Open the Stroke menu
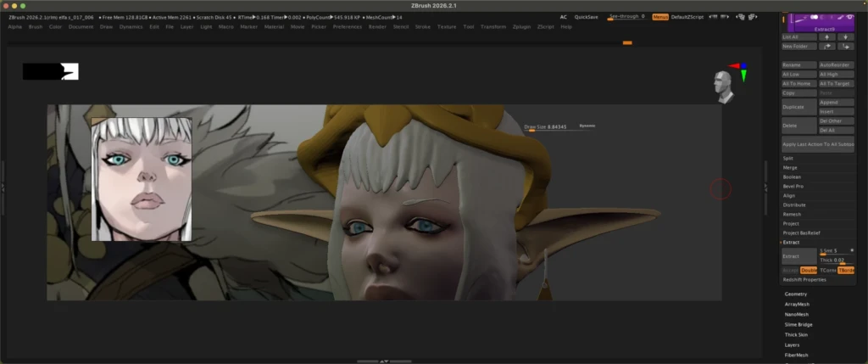 pyautogui.click(x=422, y=26)
